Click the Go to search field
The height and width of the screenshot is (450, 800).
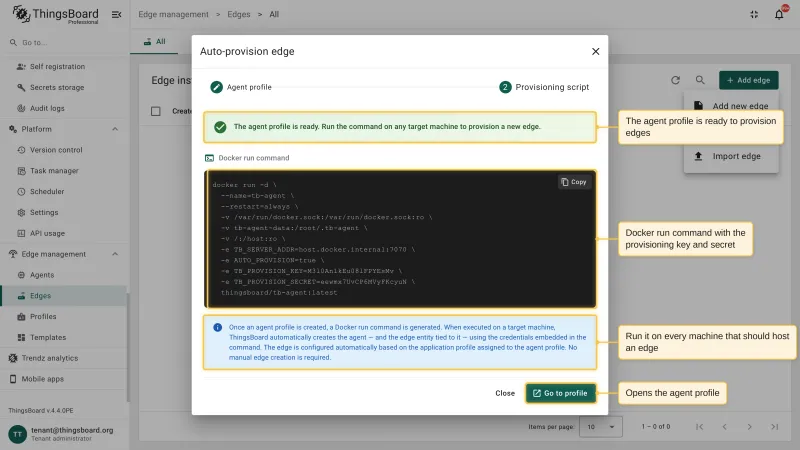coord(65,42)
